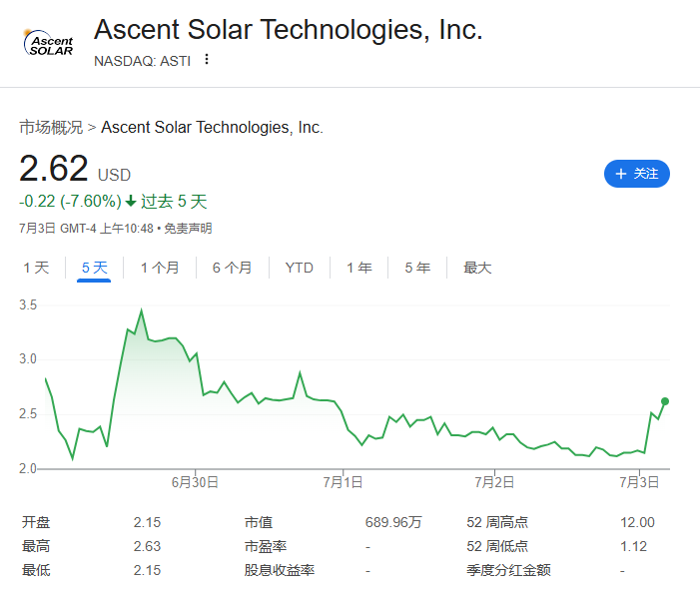Click the Ascent Solar company logo
The height and width of the screenshot is (597, 700).
click(x=48, y=43)
